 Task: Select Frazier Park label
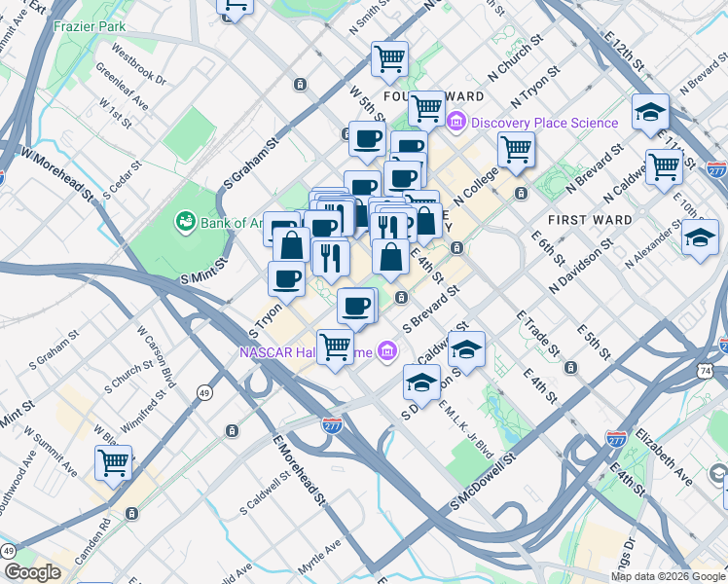pyautogui.click(x=90, y=26)
